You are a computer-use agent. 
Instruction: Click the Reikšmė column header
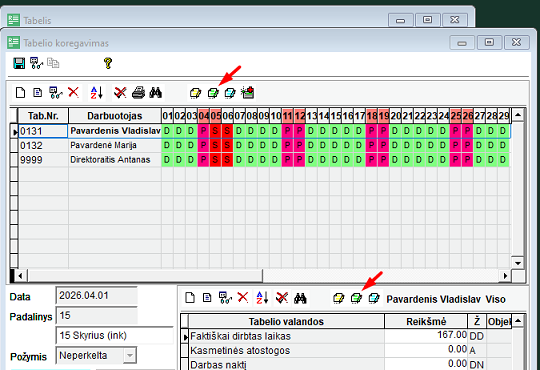pyautogui.click(x=426, y=321)
